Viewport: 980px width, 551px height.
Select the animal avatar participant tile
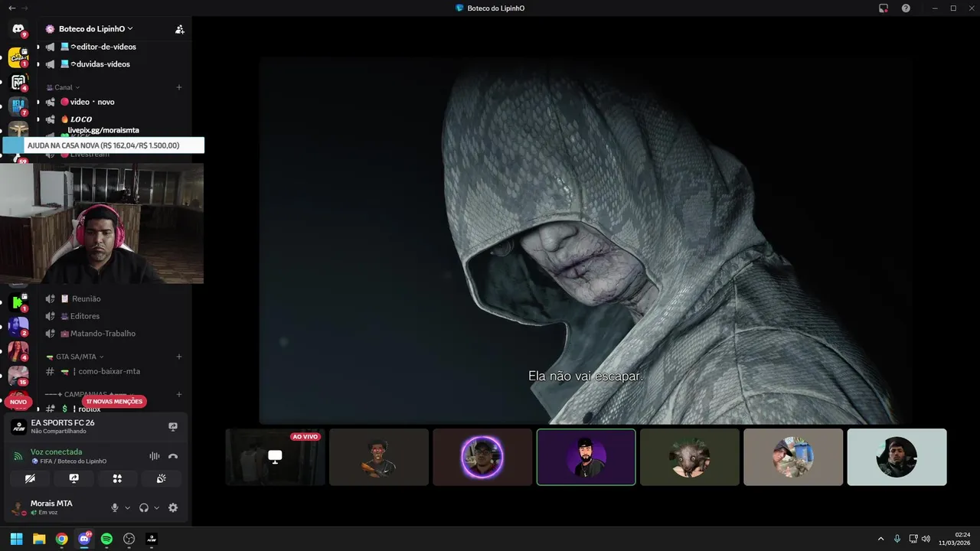(x=690, y=457)
